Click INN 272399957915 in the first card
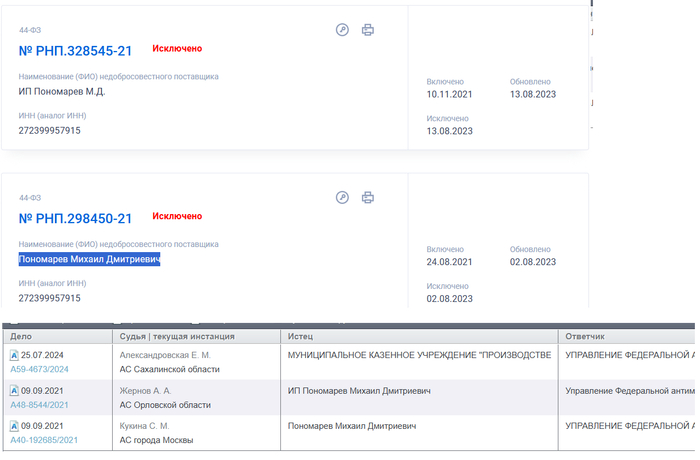Image resolution: width=700 pixels, height=460 pixels. [50, 130]
